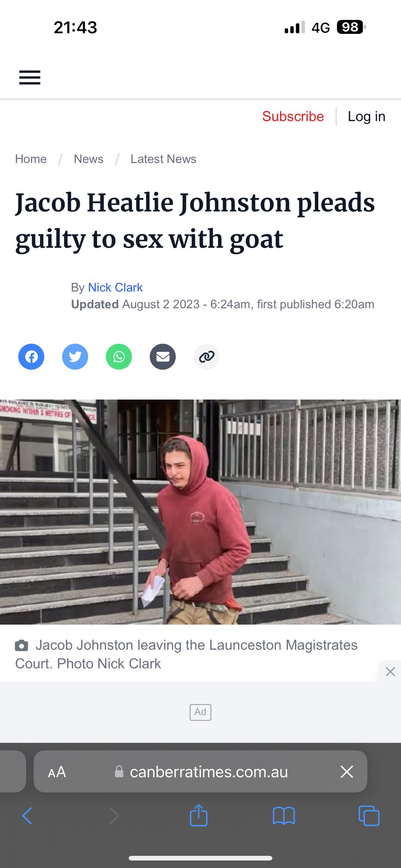Open News breadcrumb section
This screenshot has height=868, width=401.
pos(89,159)
